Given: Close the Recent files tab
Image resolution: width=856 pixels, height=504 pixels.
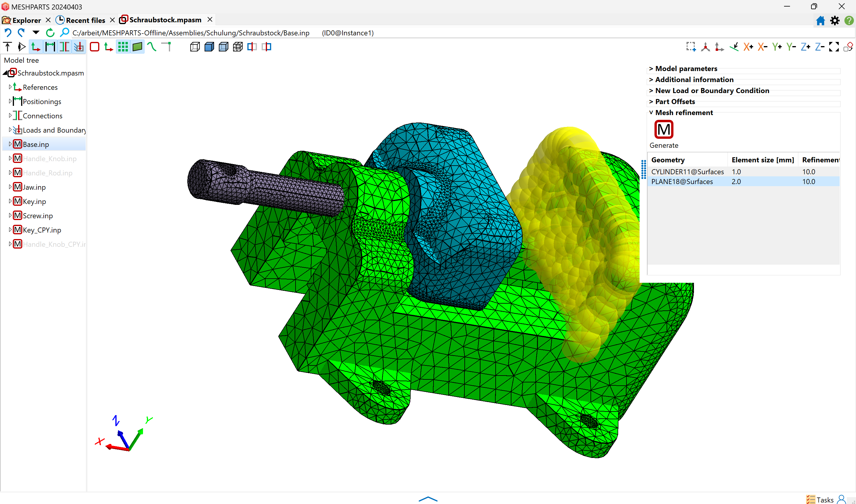Looking at the screenshot, I should [x=112, y=20].
